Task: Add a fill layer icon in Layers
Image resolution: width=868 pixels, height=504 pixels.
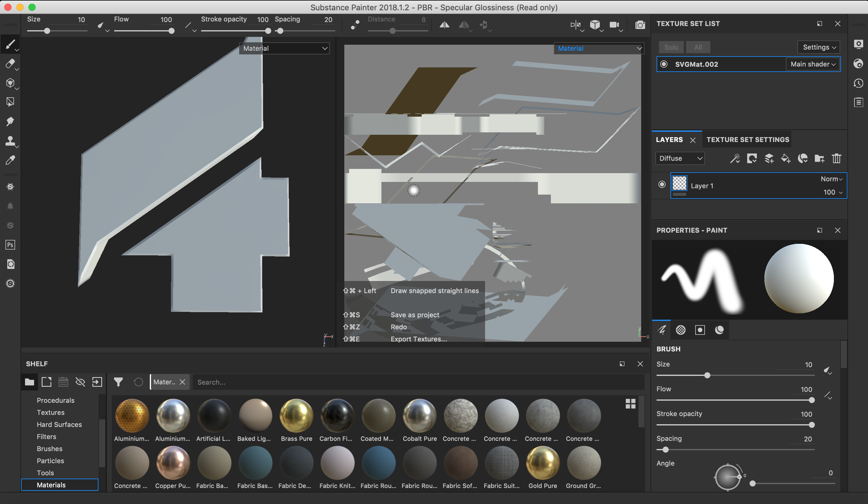Action: [x=785, y=158]
